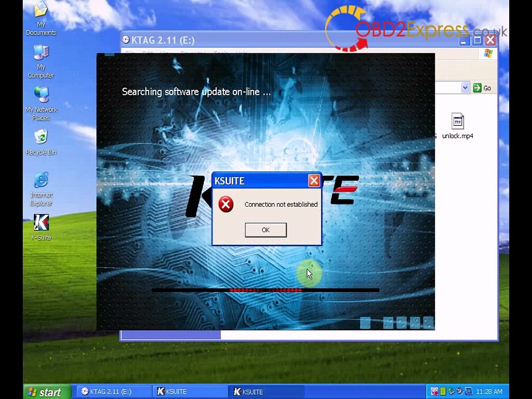The image size is (532, 399).
Task: Switch to KTAG 2.11 (E:) taskbar button
Action: click(x=113, y=392)
